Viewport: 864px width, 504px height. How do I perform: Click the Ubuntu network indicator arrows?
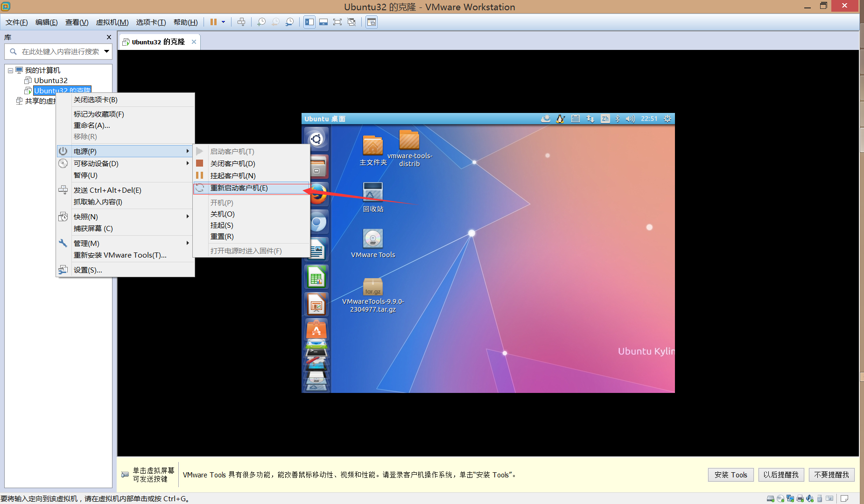(590, 119)
